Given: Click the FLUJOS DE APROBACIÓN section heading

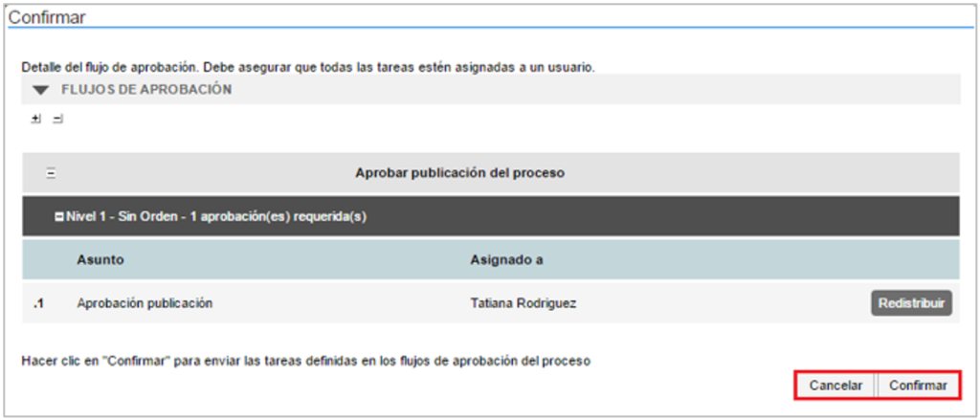Looking at the screenshot, I should [145, 90].
